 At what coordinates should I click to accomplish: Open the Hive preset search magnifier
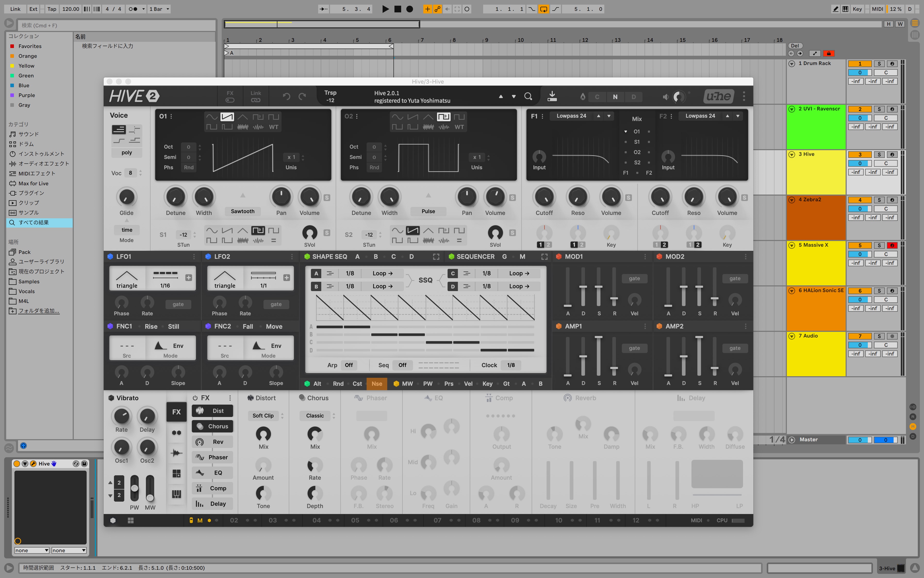(x=528, y=96)
